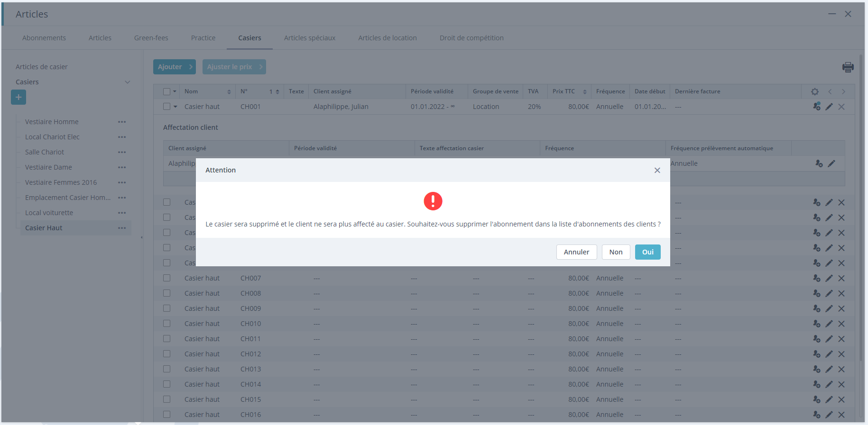Tick the checkbox for CH009
868x425 pixels.
(x=166, y=308)
